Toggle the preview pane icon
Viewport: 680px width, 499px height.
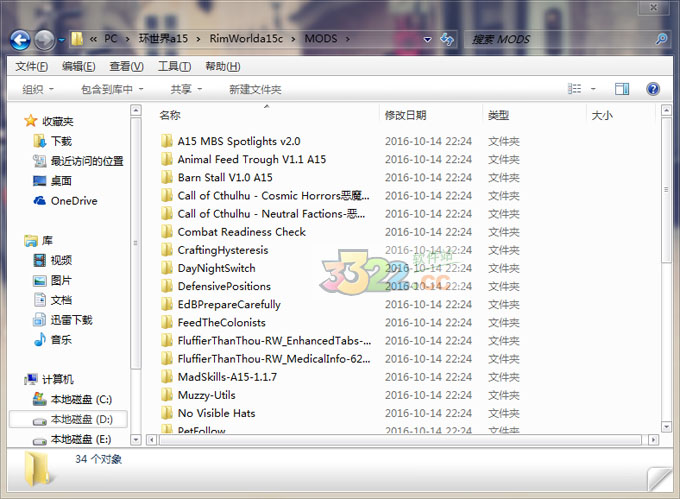coord(622,89)
